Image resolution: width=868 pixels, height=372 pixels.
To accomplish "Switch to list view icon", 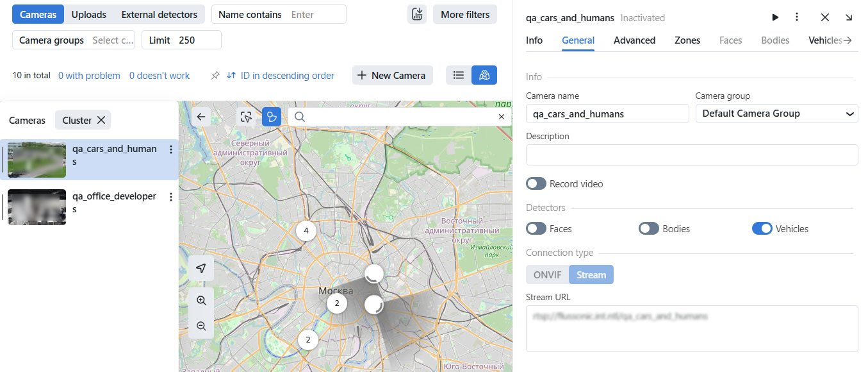I will pos(459,75).
